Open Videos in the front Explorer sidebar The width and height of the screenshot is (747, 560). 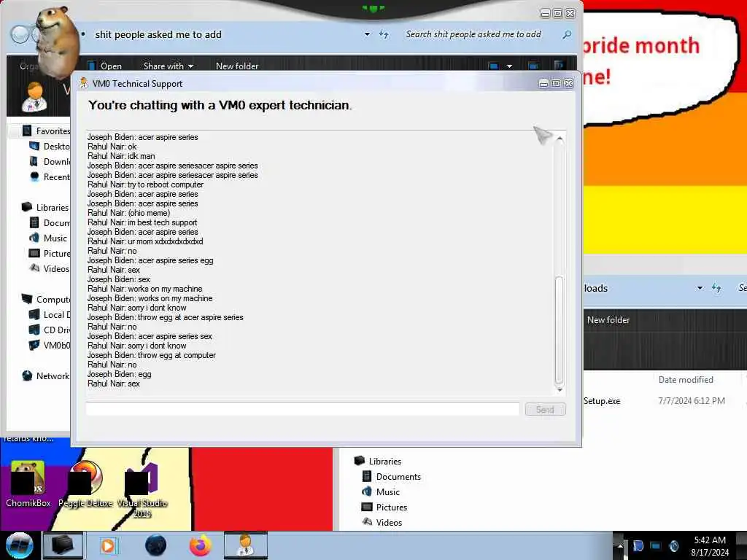click(x=50, y=268)
